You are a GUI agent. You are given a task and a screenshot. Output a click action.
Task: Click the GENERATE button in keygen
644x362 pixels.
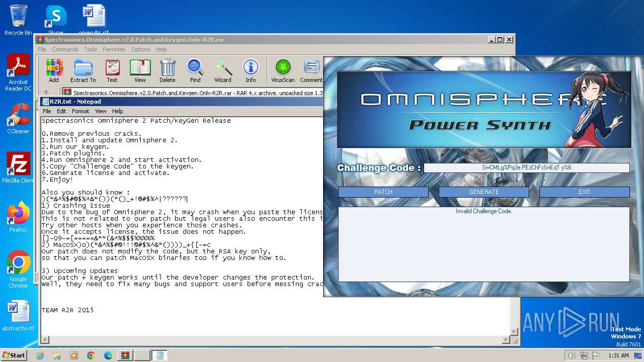pos(484,192)
